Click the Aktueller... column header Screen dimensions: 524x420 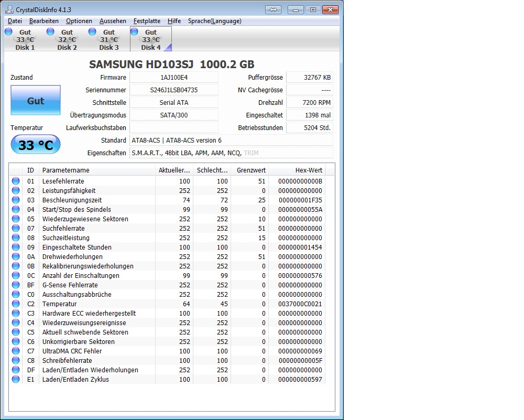(x=174, y=170)
